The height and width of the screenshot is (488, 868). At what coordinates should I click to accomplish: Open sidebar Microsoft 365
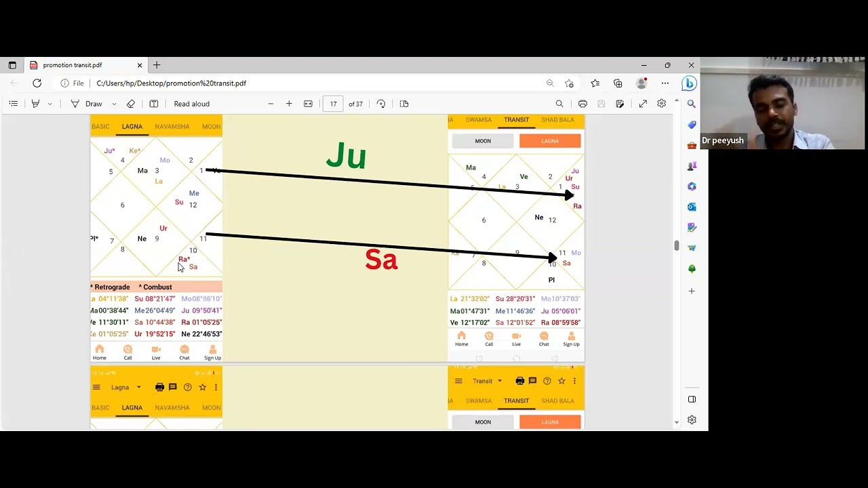click(692, 186)
